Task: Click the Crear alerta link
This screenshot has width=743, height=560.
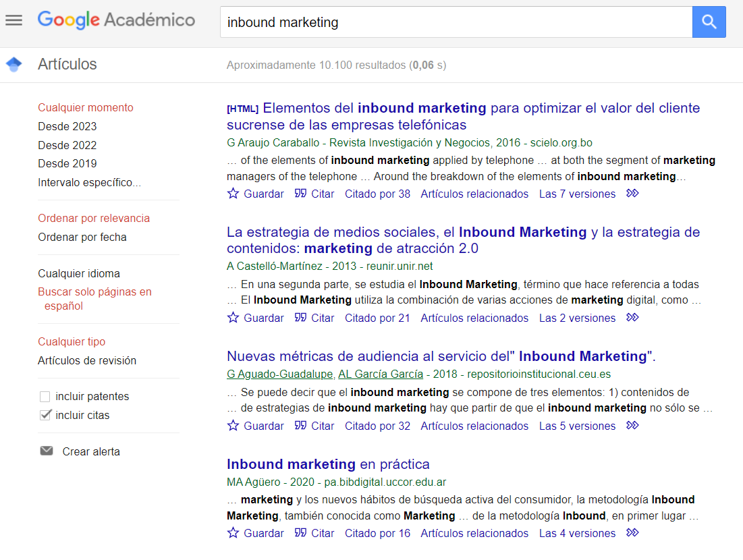Action: pyautogui.click(x=91, y=451)
